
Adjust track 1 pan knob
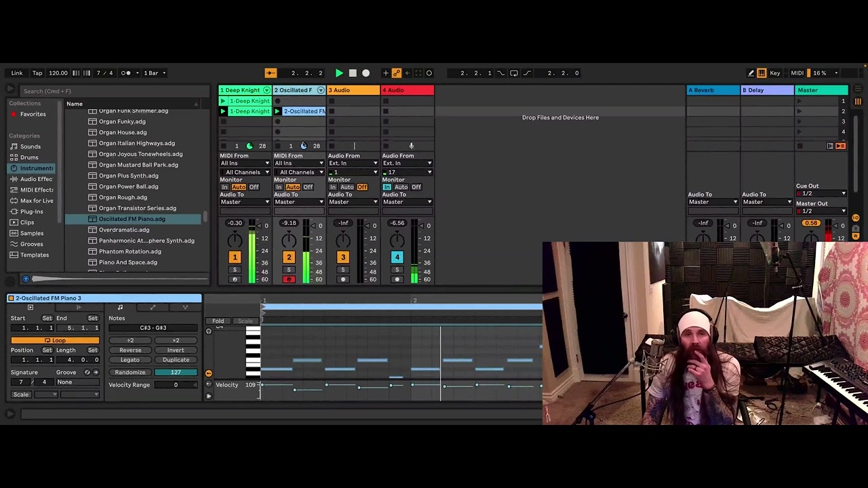235,240
